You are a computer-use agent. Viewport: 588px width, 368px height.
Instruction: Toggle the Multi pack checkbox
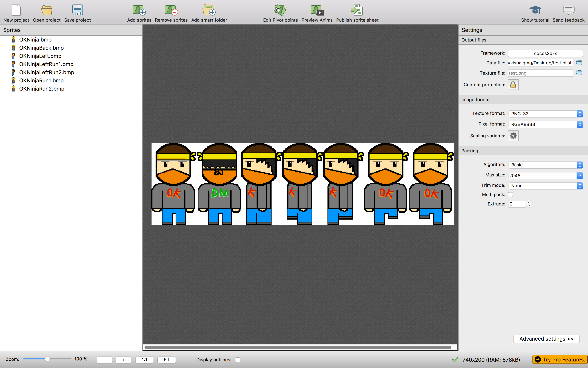(x=510, y=194)
